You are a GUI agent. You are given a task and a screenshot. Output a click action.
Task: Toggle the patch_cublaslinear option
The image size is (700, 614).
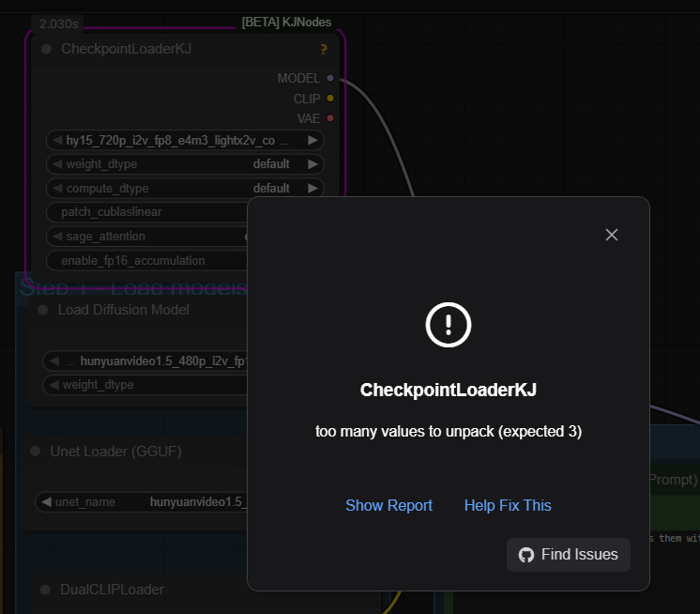tap(147, 212)
